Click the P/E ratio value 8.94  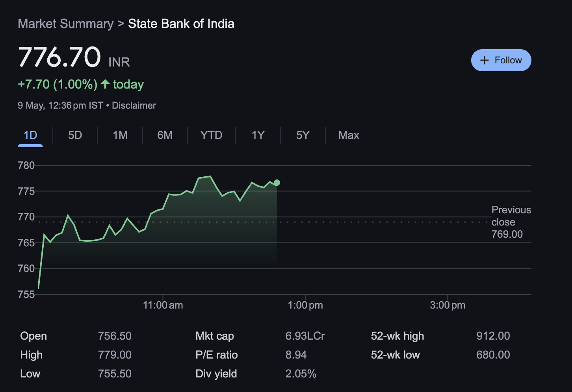point(296,355)
